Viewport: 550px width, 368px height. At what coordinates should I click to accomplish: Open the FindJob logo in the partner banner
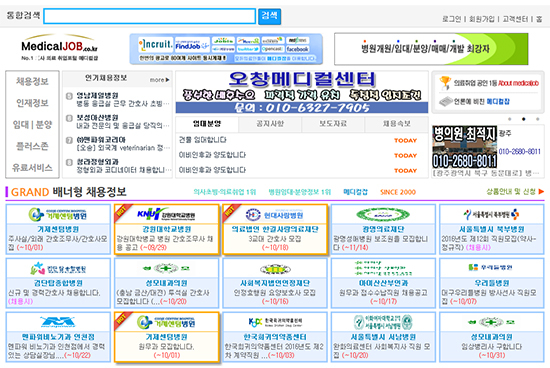pyautogui.click(x=192, y=45)
